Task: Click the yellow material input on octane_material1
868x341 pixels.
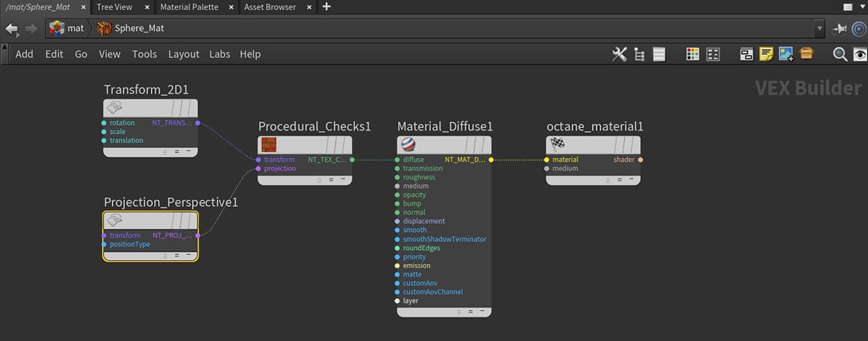Action: coord(546,160)
